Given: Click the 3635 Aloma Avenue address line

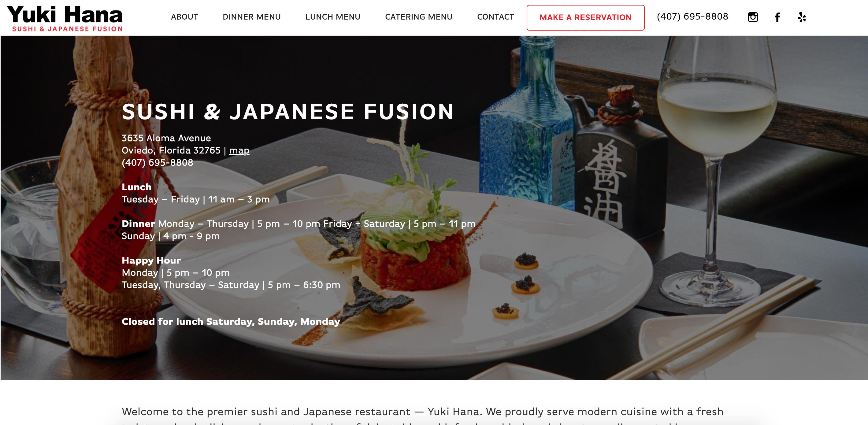Looking at the screenshot, I should (x=166, y=138).
